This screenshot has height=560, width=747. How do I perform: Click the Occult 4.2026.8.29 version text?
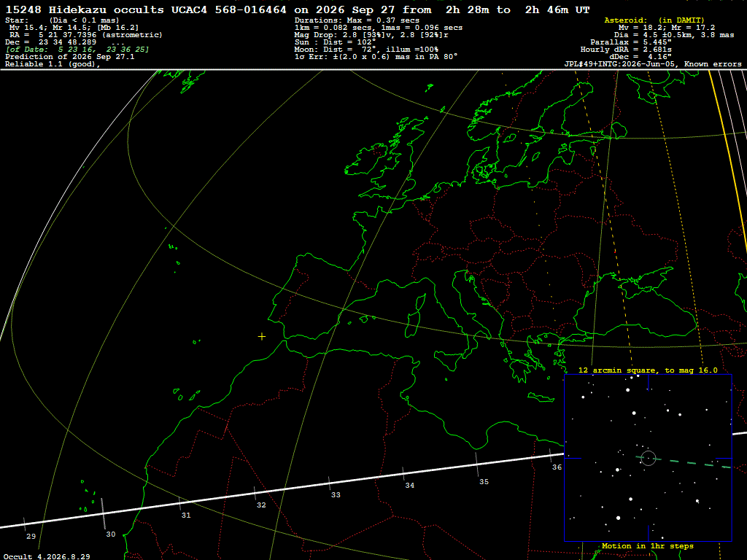point(47,556)
